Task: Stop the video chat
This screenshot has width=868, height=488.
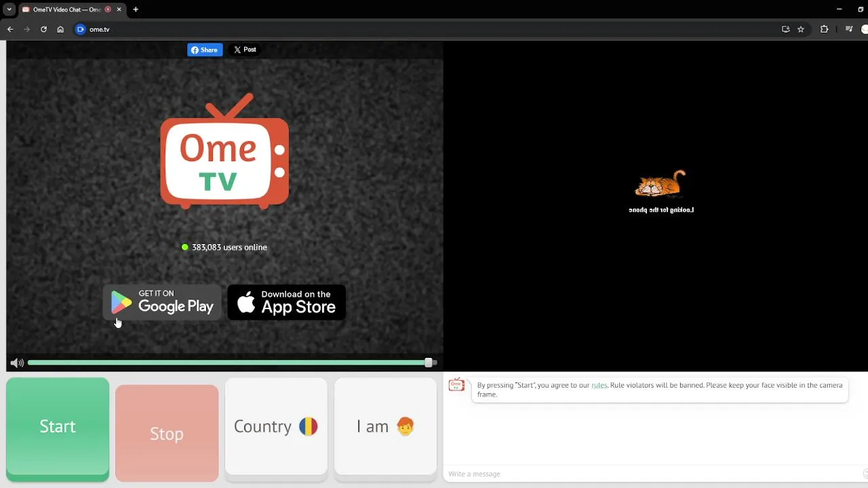Action: pyautogui.click(x=167, y=433)
